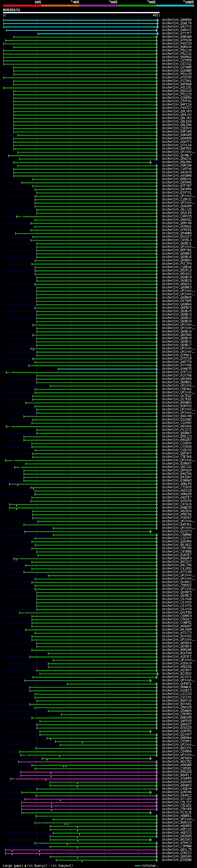Click the cyan ~100% identity legend segment
This screenshot has width=197, height=868.
pos(175,6)
